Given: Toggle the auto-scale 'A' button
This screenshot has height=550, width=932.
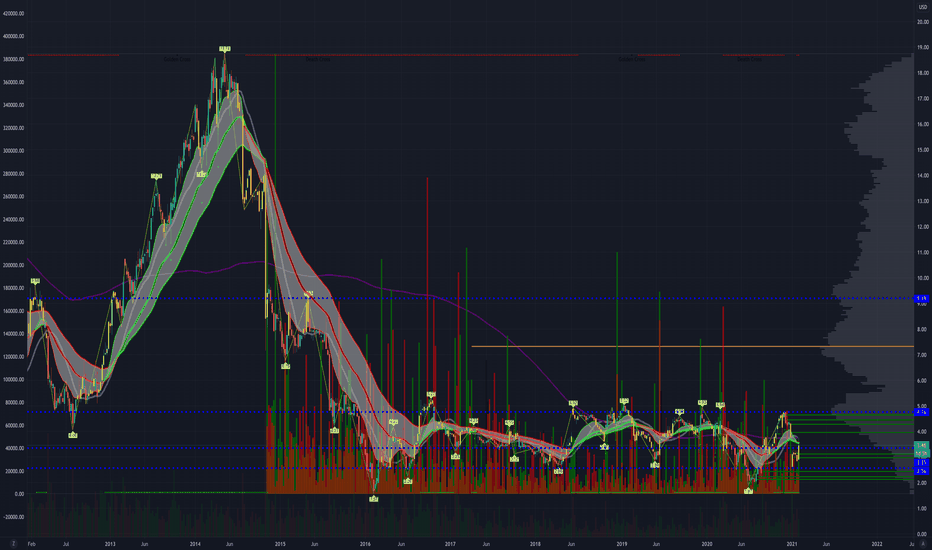Looking at the screenshot, I should pyautogui.click(x=923, y=543).
